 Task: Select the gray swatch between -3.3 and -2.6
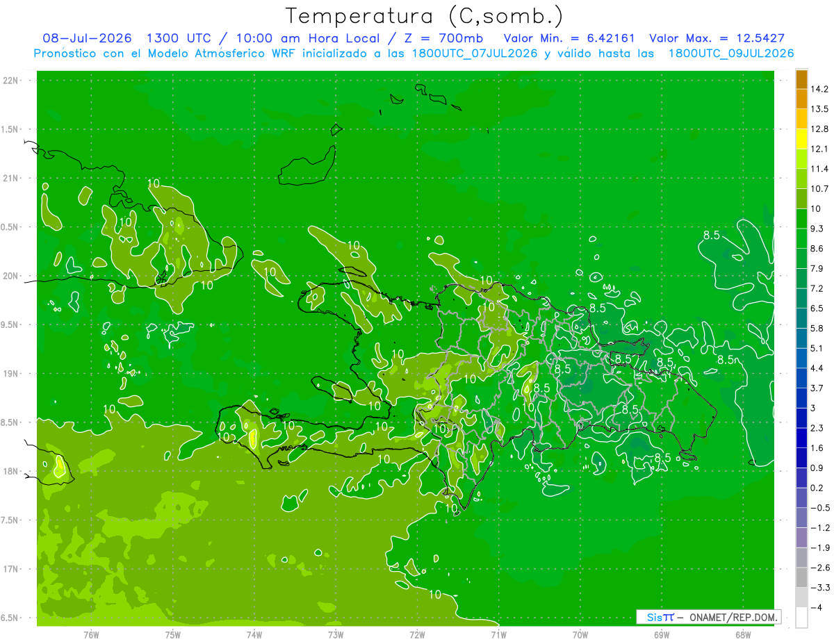(801, 577)
